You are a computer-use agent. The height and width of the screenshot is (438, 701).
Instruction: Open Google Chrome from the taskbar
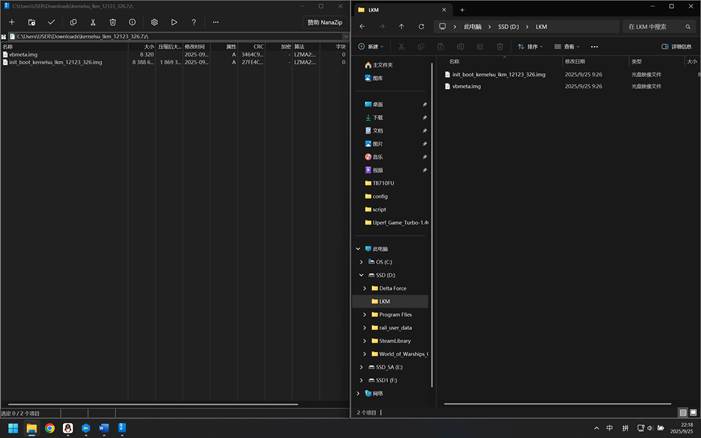tap(49, 428)
